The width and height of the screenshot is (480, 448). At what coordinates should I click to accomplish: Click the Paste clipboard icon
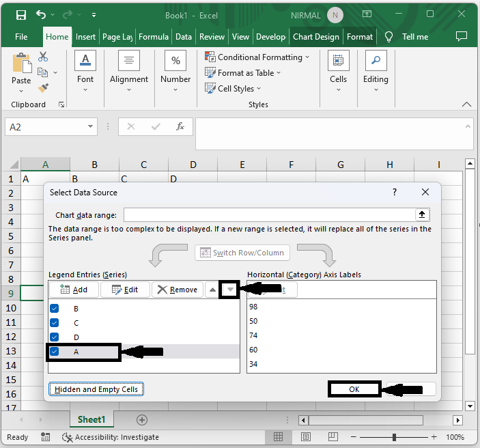pyautogui.click(x=21, y=64)
